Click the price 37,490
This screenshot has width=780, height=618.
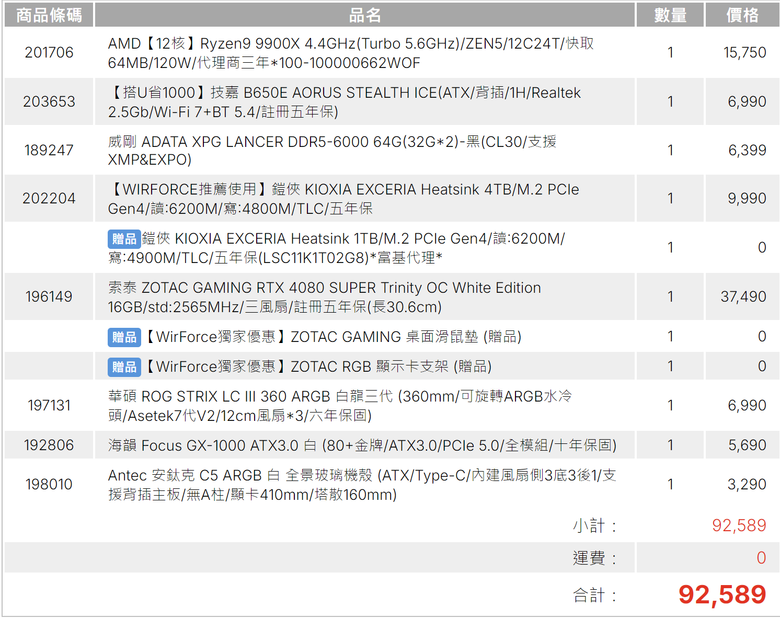coord(743,297)
